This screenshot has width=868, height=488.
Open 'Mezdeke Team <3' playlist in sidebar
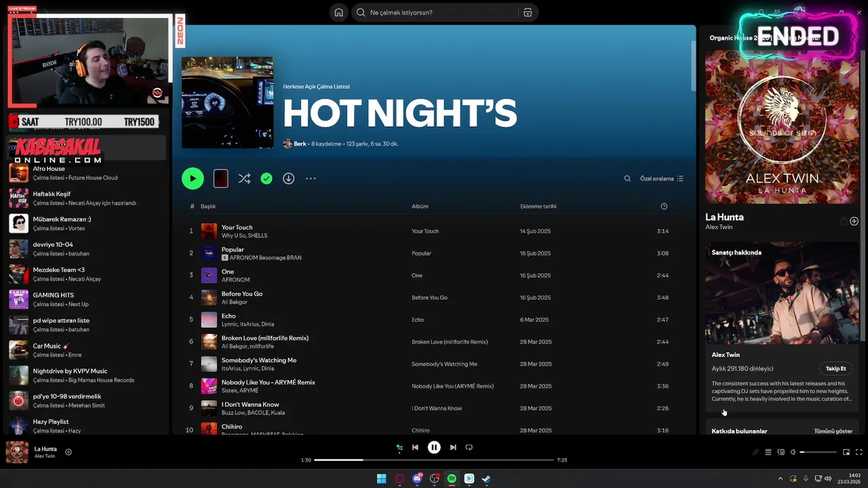(87, 274)
